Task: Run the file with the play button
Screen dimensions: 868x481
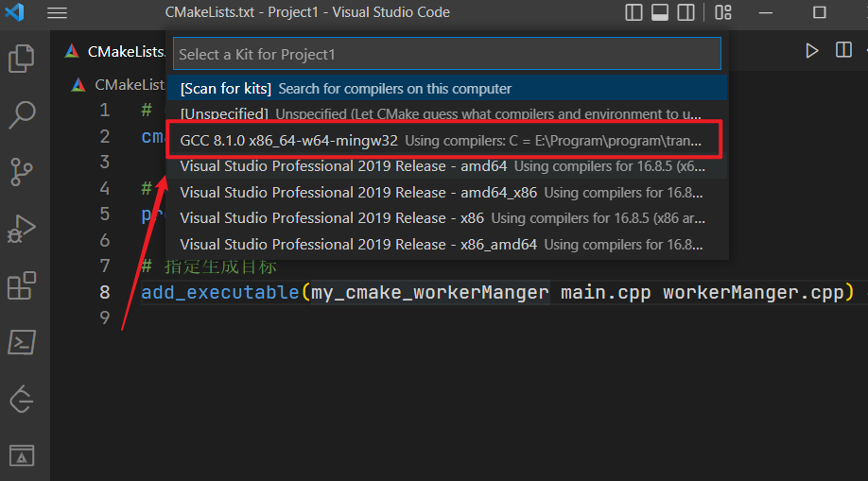Action: [811, 51]
